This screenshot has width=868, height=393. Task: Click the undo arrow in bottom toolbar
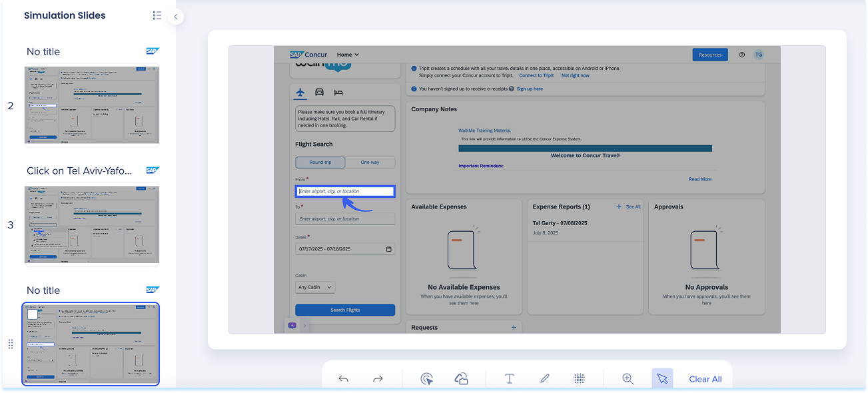point(343,379)
